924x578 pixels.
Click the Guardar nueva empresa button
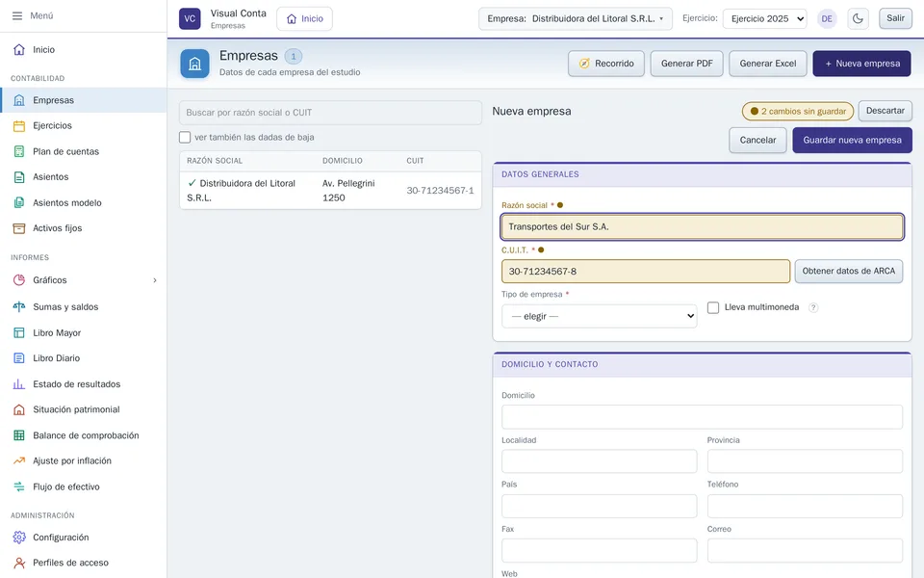click(x=852, y=140)
